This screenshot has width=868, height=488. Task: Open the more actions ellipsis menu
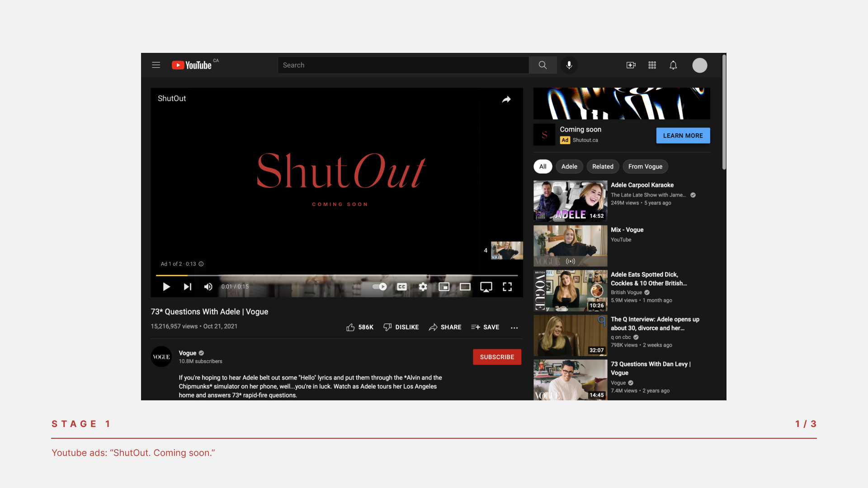point(514,327)
